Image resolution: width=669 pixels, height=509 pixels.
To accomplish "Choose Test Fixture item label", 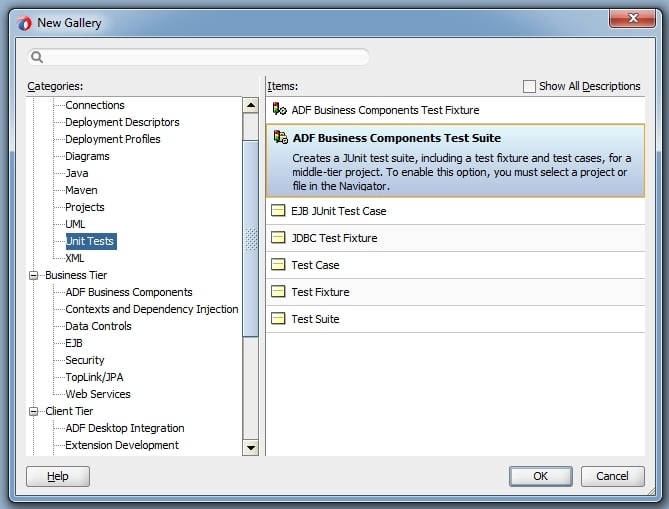I will [x=320, y=292].
